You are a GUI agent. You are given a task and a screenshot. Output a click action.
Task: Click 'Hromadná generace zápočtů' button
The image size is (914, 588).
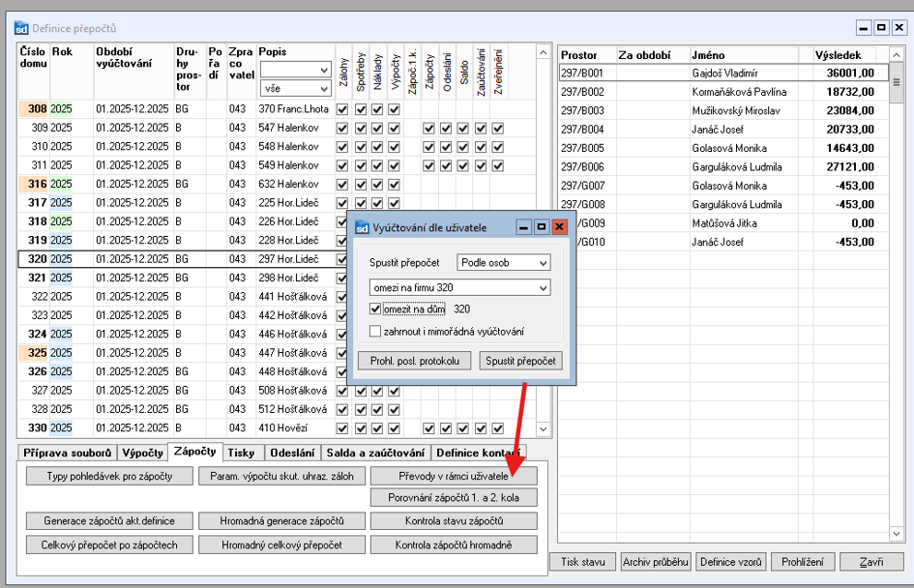point(282,521)
